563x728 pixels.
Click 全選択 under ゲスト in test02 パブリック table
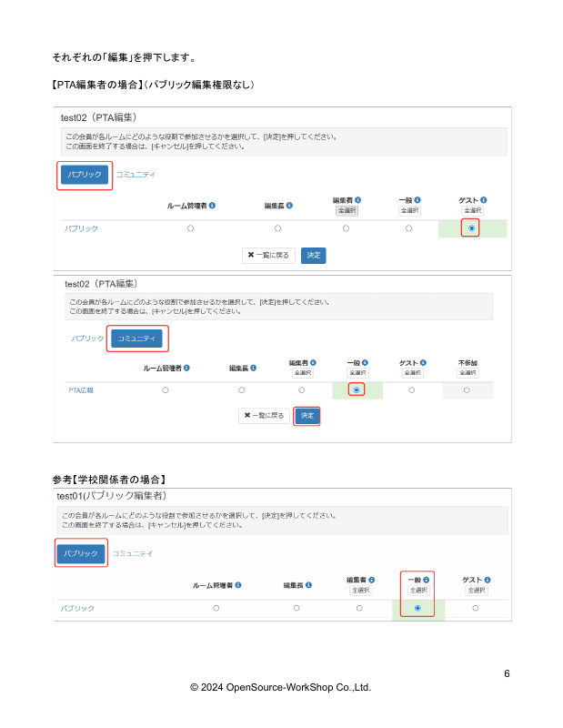[x=472, y=210]
